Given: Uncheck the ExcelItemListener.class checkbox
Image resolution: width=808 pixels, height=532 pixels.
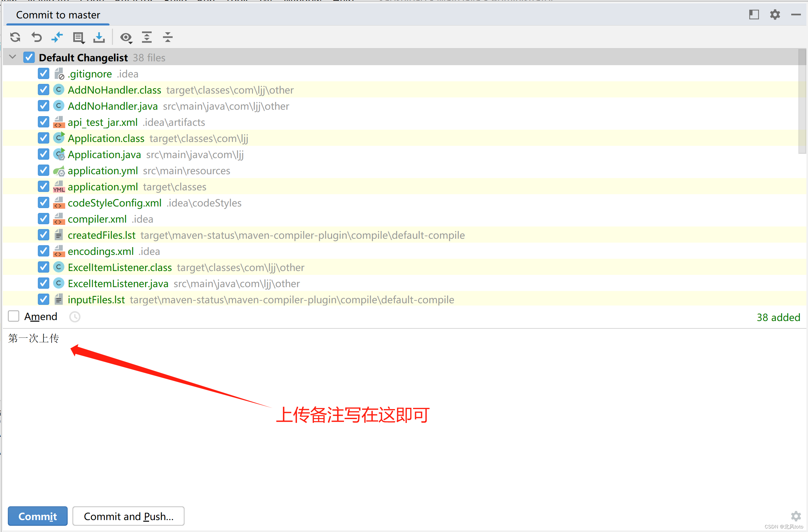Looking at the screenshot, I should click(x=44, y=267).
